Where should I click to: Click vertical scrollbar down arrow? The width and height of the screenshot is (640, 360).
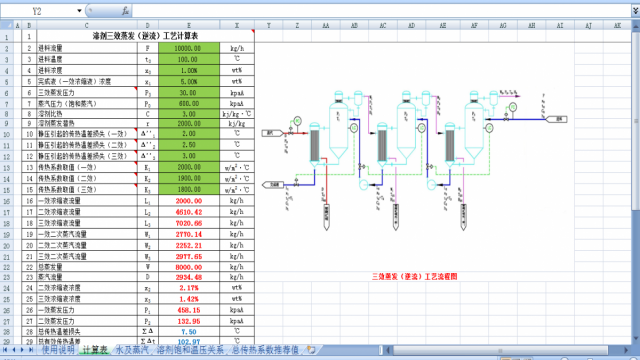[636, 338]
